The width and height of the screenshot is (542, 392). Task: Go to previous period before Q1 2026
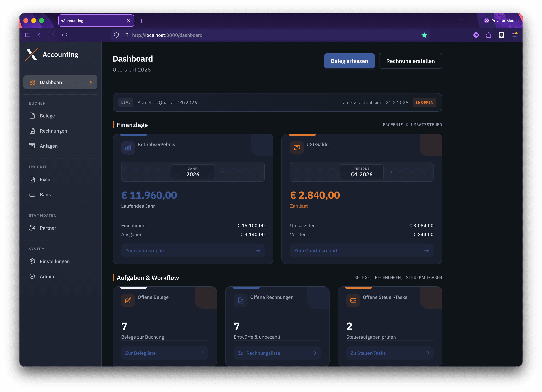click(332, 172)
